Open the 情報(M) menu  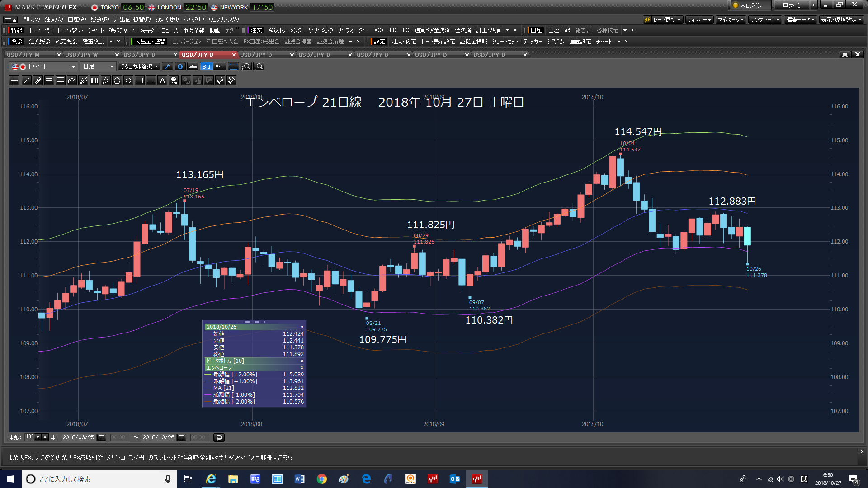point(31,19)
